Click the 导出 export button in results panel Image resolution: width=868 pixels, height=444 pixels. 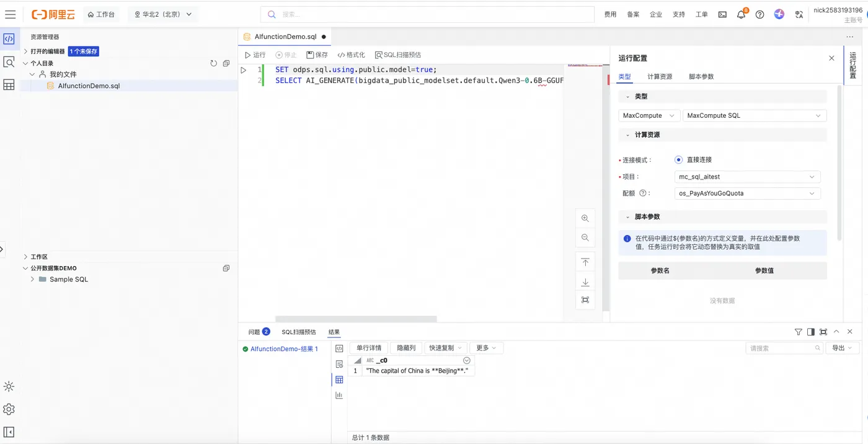pyautogui.click(x=841, y=347)
